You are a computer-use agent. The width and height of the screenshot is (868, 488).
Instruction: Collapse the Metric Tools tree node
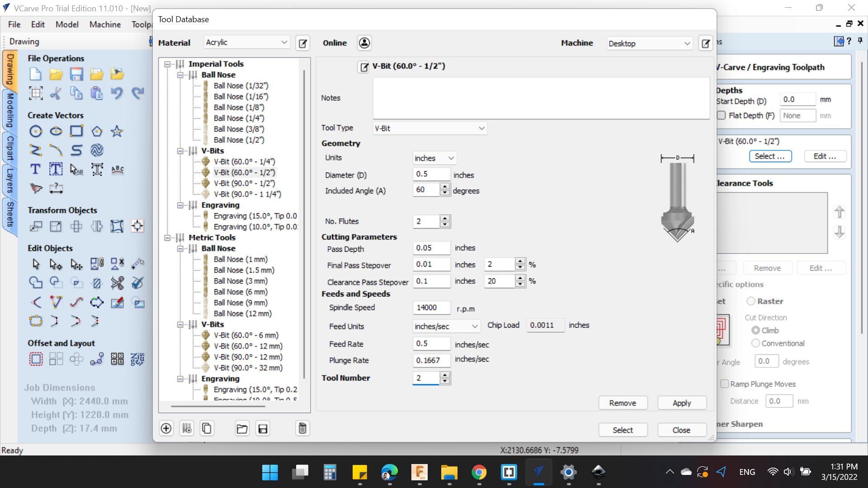pyautogui.click(x=167, y=238)
